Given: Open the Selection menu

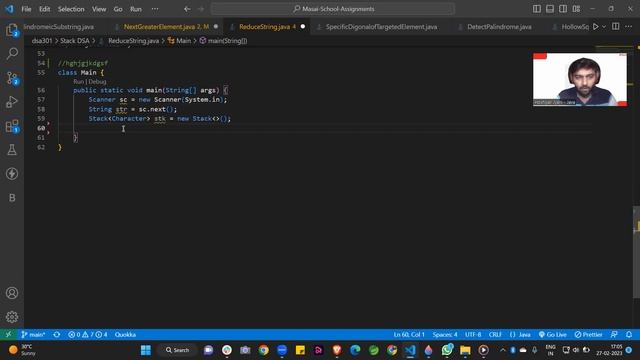Looking at the screenshot, I should click(x=71, y=9).
